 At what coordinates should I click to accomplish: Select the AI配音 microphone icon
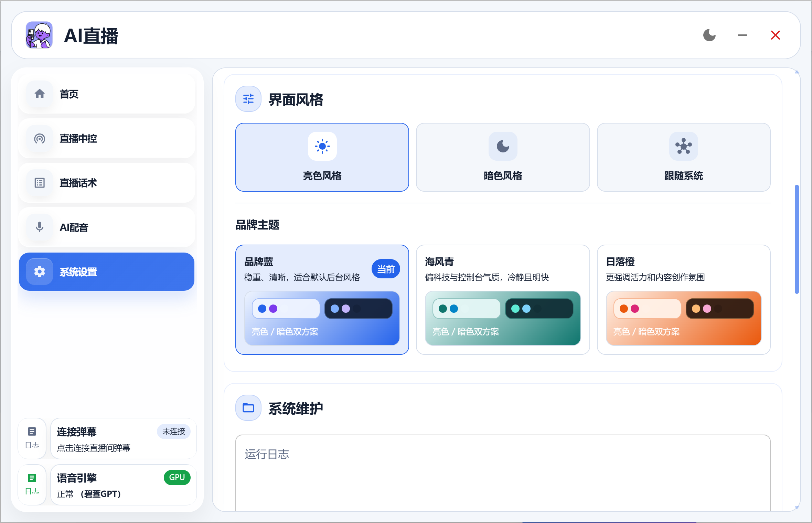pos(39,227)
